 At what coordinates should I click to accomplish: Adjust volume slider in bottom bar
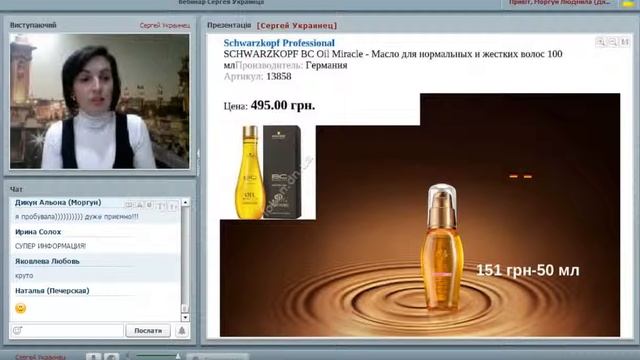tap(157, 356)
